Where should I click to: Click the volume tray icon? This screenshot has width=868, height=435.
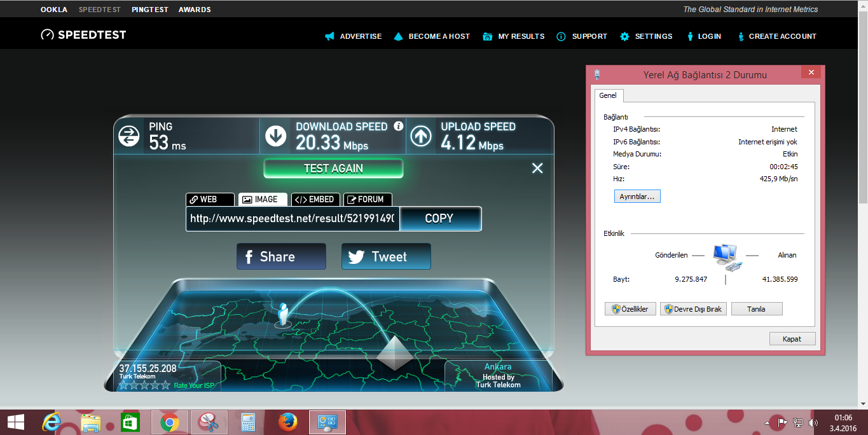[813, 422]
